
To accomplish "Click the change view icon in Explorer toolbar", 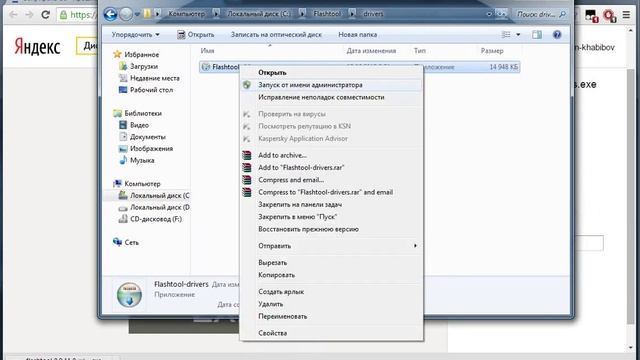I will coord(506,35).
